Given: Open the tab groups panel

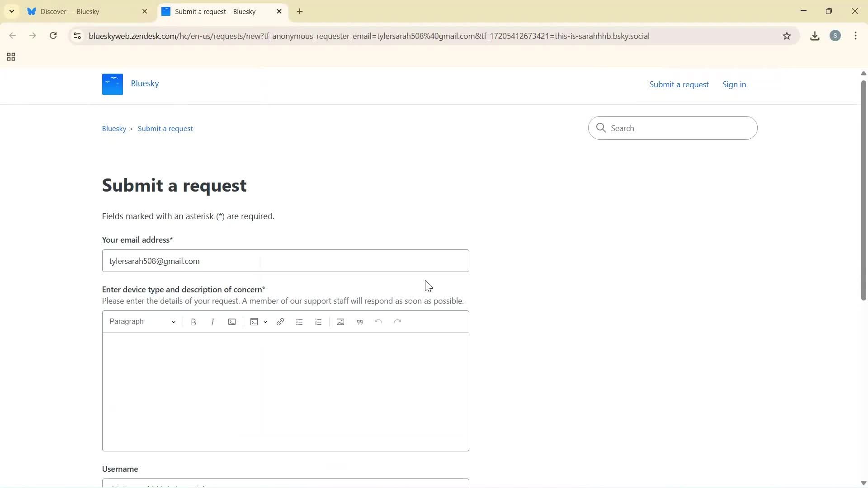Looking at the screenshot, I should pos(10,56).
